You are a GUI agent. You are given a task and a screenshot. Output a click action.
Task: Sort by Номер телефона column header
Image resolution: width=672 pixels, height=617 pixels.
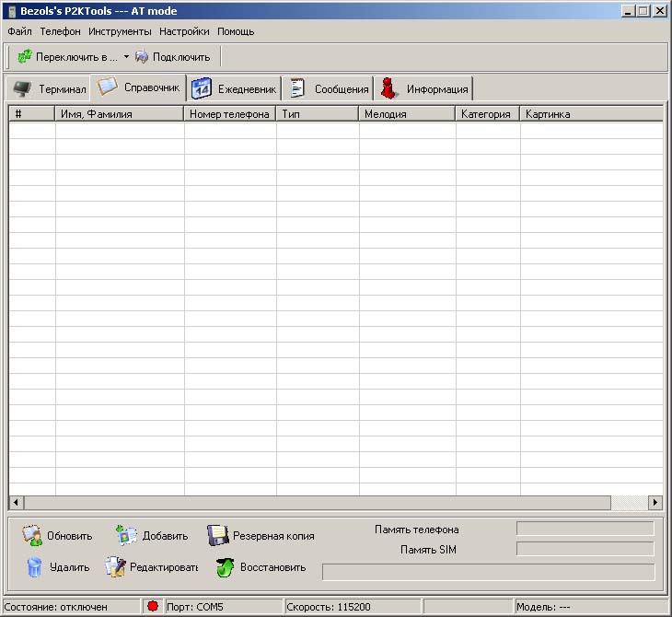point(230,114)
